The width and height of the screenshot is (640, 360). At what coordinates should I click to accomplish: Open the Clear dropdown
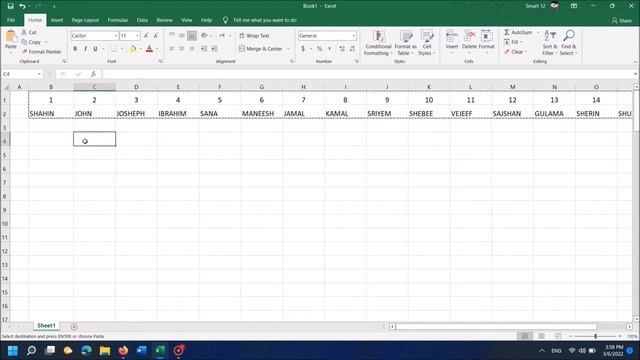(x=515, y=52)
